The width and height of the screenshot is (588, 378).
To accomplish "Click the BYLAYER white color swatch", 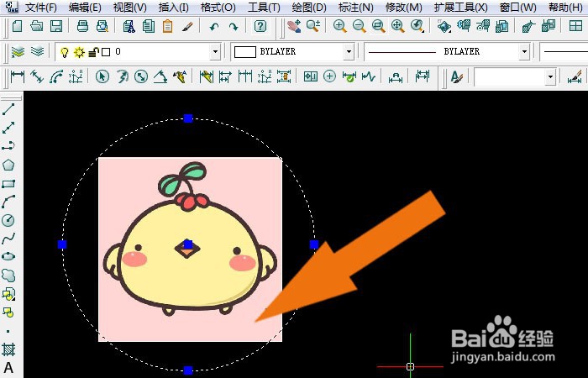I will pyautogui.click(x=245, y=52).
